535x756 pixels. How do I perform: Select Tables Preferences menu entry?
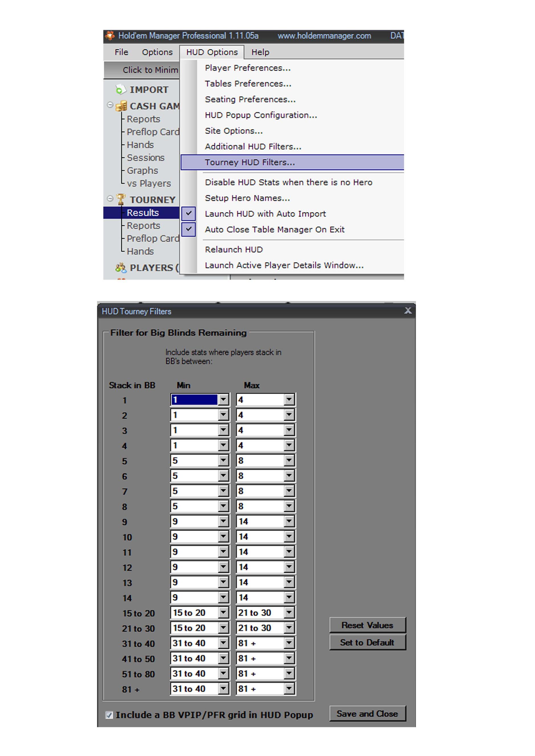tap(248, 84)
